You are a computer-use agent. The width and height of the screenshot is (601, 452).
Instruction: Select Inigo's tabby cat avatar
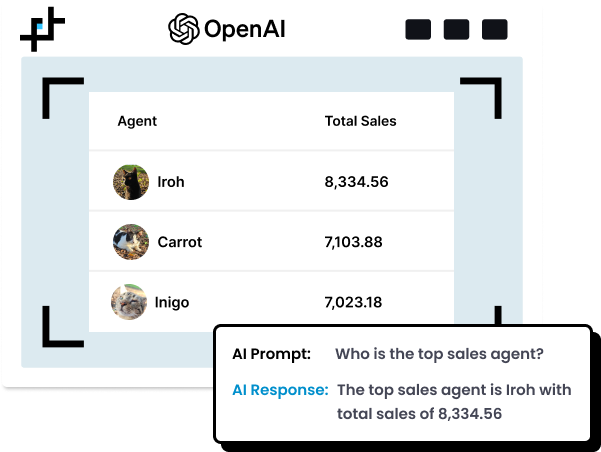point(131,302)
